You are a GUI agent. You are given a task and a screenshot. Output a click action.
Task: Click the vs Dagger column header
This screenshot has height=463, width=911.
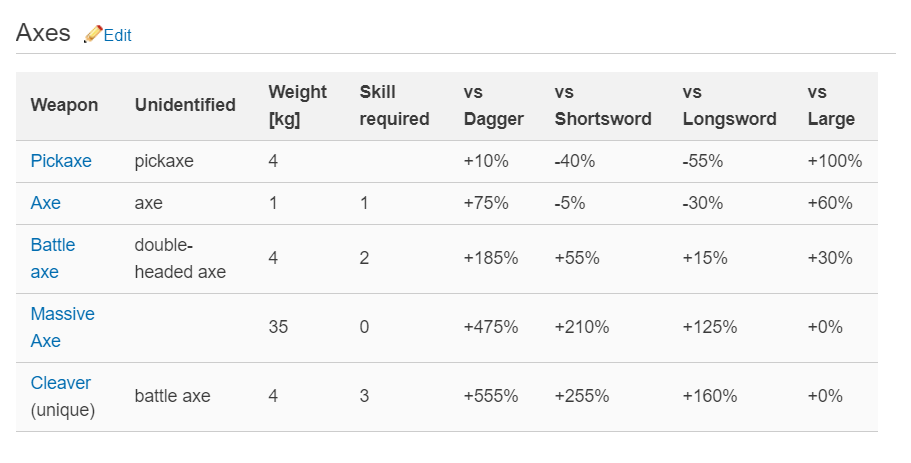[493, 105]
